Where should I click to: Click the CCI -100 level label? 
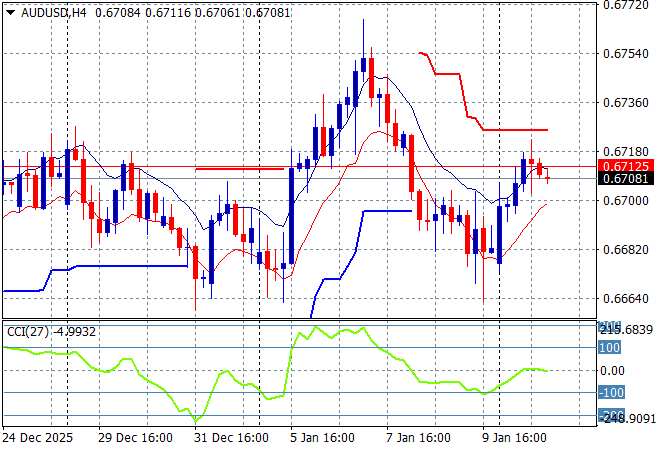(x=610, y=393)
